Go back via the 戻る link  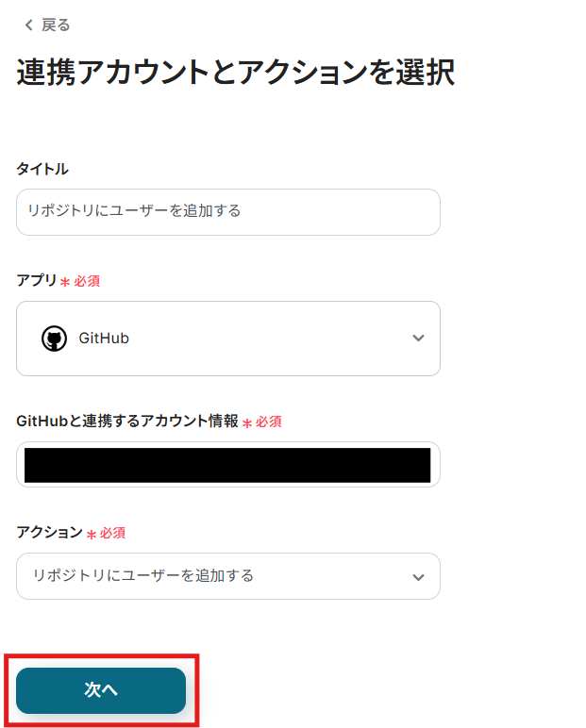coord(56,25)
